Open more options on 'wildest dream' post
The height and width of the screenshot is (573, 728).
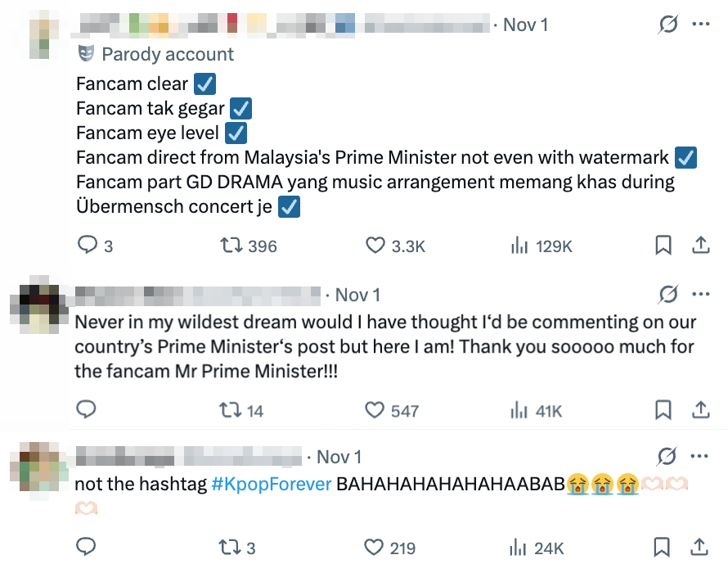701,295
